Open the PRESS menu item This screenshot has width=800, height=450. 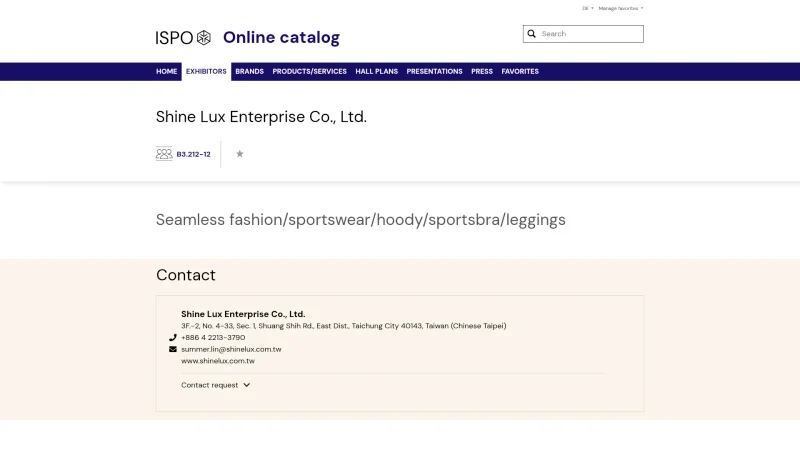tap(482, 71)
